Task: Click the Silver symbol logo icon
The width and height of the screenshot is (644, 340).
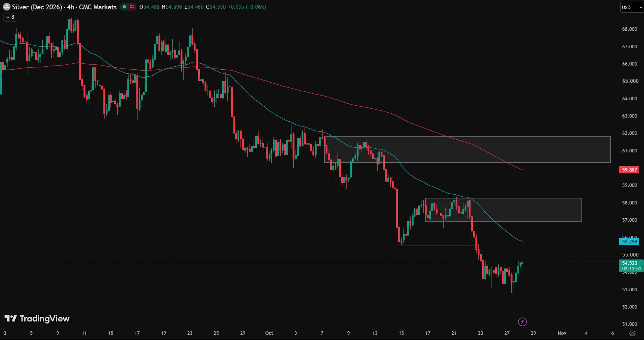Action: pos(6,7)
